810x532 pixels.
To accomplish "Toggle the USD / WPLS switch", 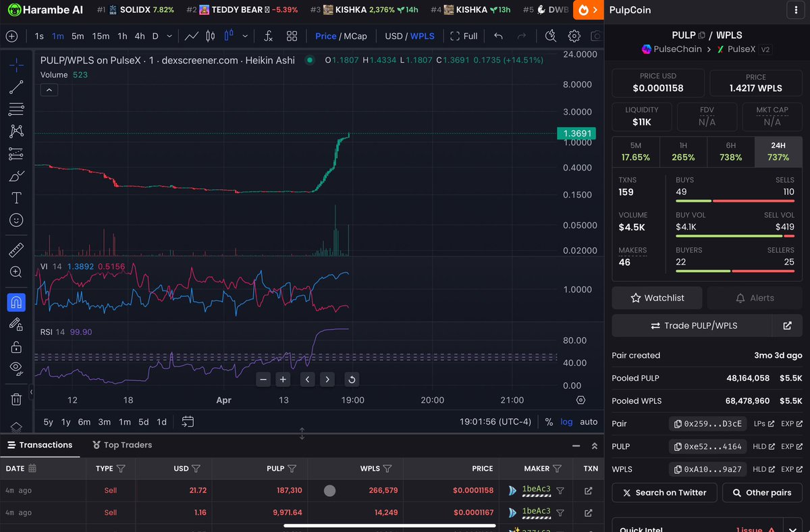I will tap(410, 36).
